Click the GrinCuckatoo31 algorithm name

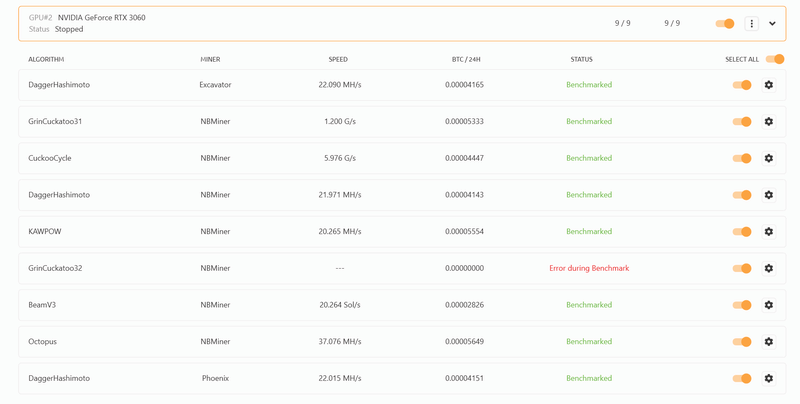coord(55,121)
